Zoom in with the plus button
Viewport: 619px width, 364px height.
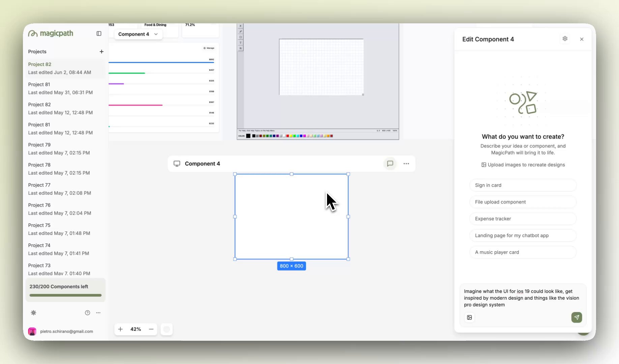[x=120, y=329]
